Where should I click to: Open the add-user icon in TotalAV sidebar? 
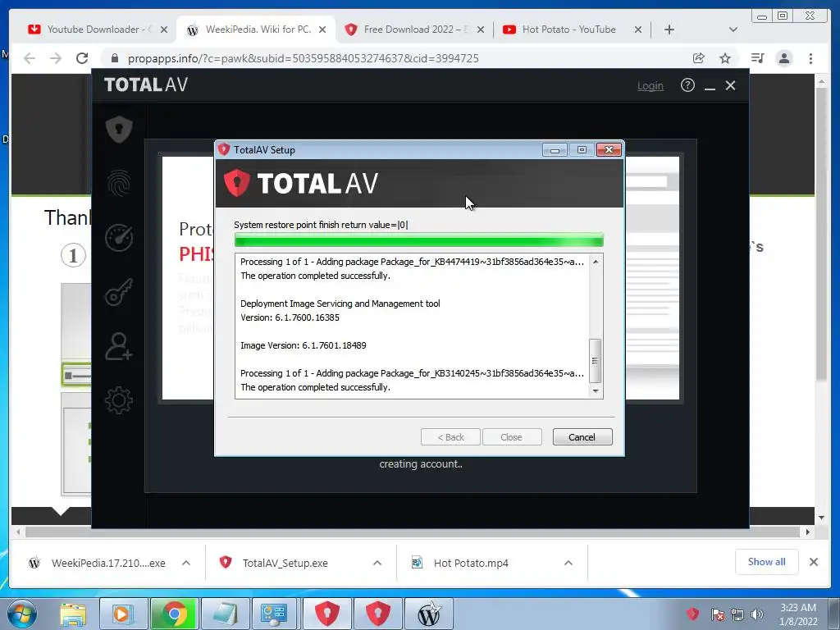coord(119,346)
